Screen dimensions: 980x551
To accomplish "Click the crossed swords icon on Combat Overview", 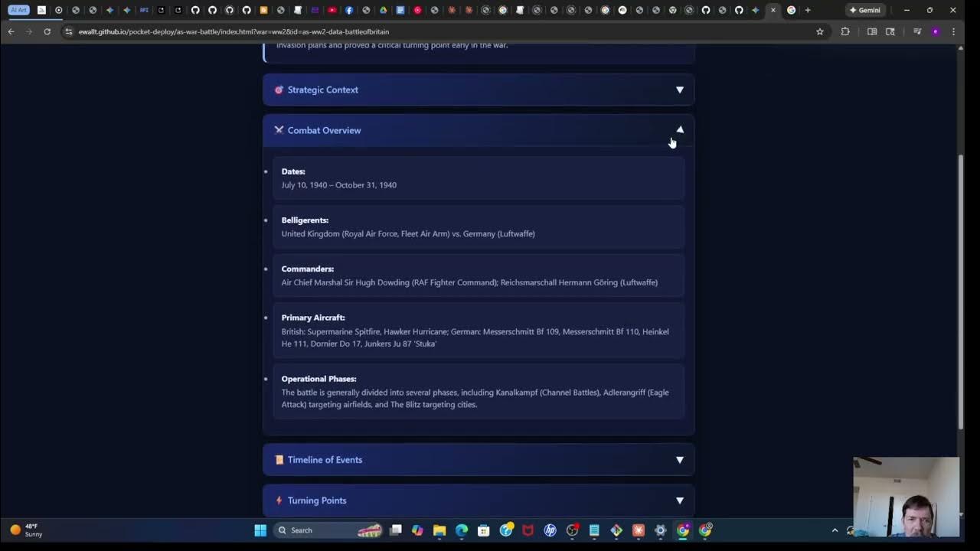I will coord(279,130).
